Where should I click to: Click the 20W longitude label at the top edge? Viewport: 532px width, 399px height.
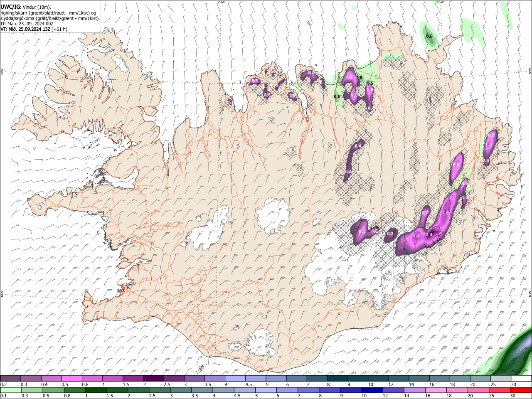click(x=221, y=2)
